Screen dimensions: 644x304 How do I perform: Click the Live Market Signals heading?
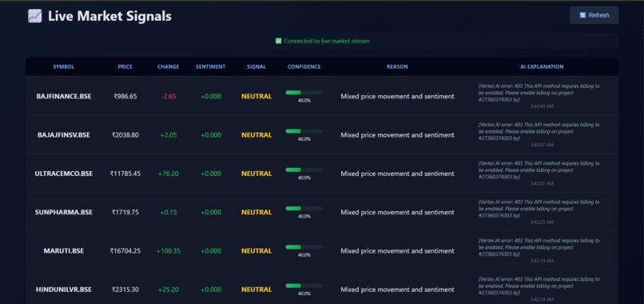(x=109, y=17)
